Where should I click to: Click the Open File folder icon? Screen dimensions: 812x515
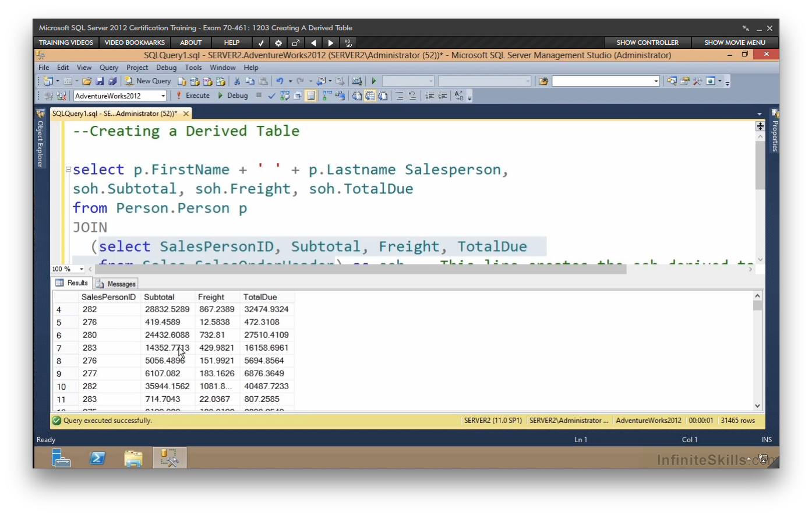86,81
